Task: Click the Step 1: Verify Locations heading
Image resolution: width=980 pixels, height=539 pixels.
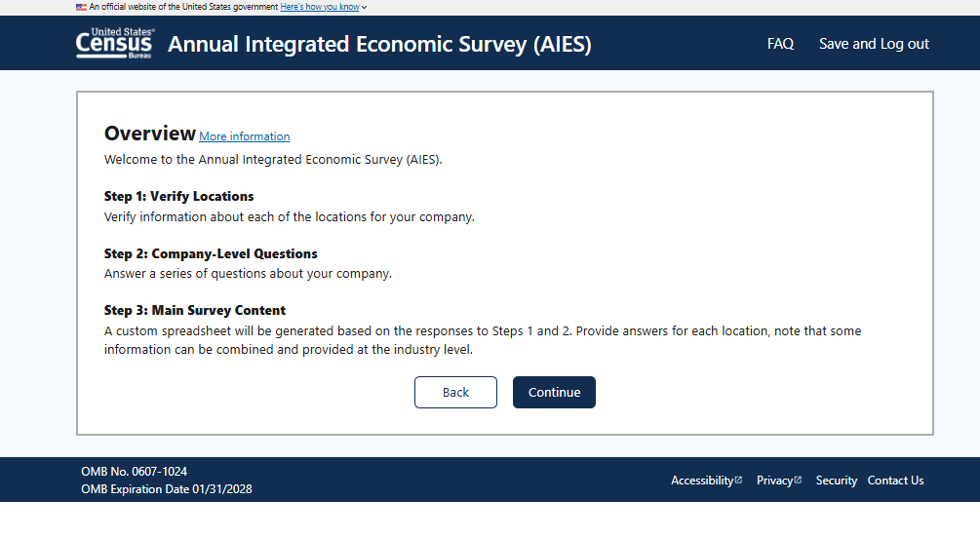Action: pyautogui.click(x=179, y=196)
